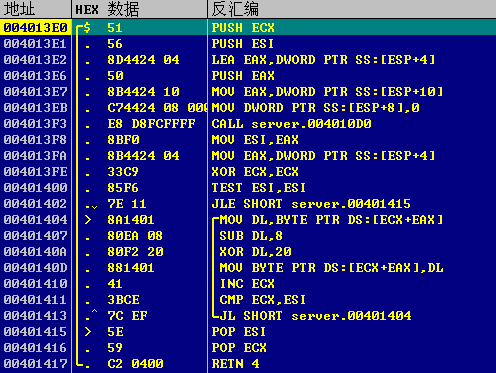496x373 pixels.
Task: Select address 004013EB
Action: [x=35, y=108]
